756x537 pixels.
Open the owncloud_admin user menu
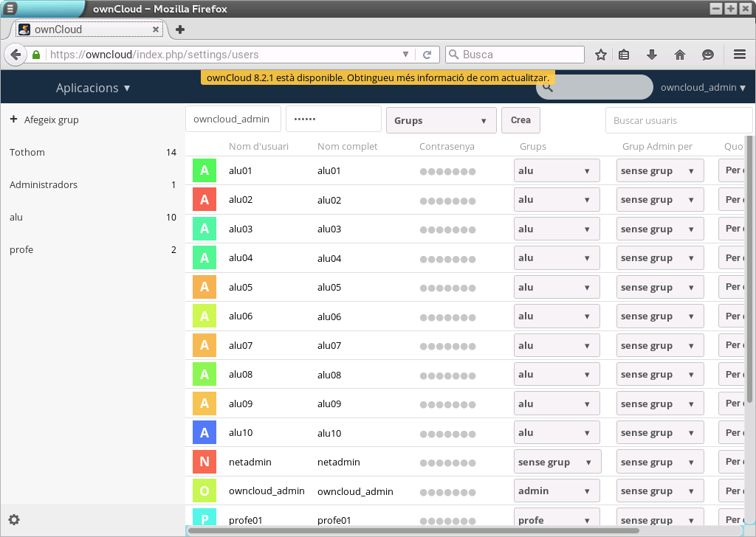point(702,87)
